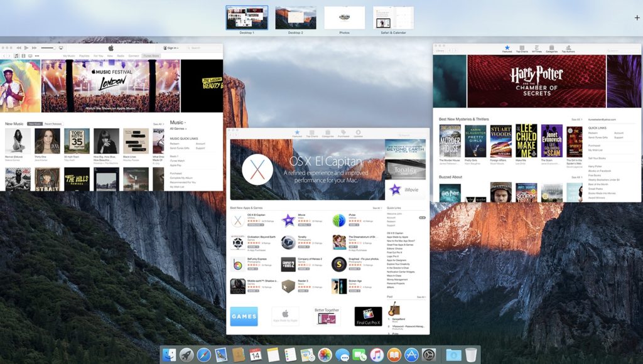Open Categories icon in the App Store
The width and height of the screenshot is (643, 364).
point(327,134)
